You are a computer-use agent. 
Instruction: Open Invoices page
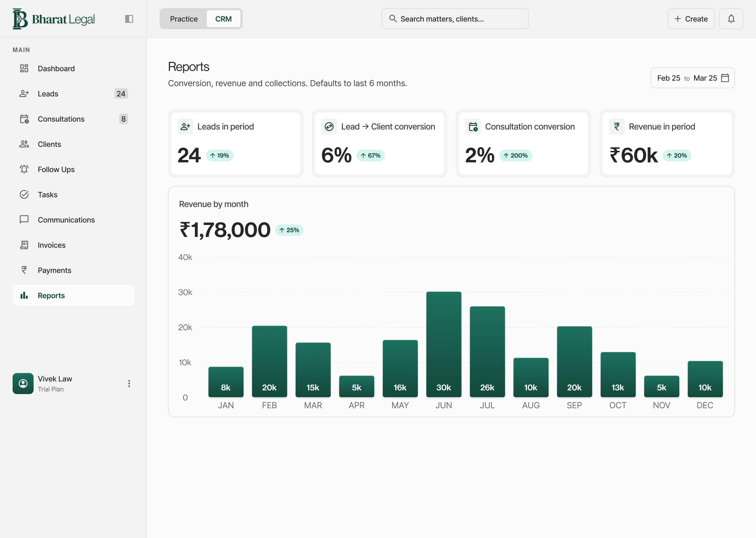pos(73,245)
